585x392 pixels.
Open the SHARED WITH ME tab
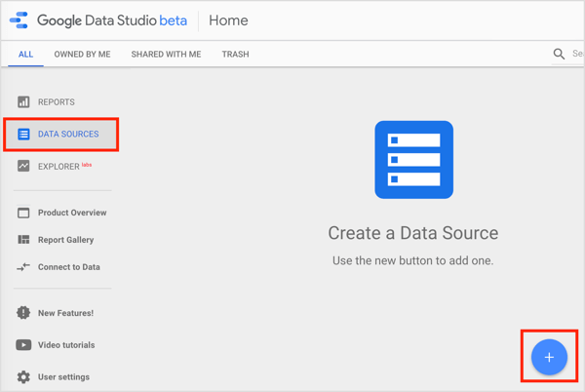pos(166,55)
